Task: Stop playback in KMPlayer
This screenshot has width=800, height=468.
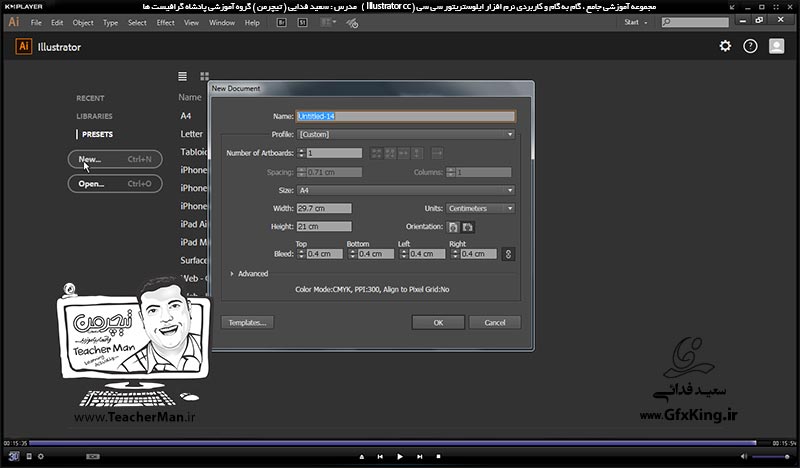Action: pos(438,457)
